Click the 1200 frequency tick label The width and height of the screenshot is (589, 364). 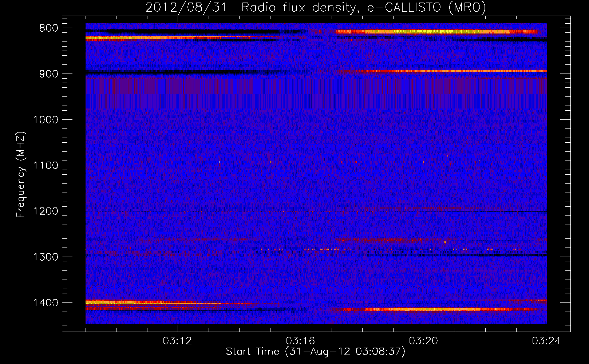coord(46,211)
